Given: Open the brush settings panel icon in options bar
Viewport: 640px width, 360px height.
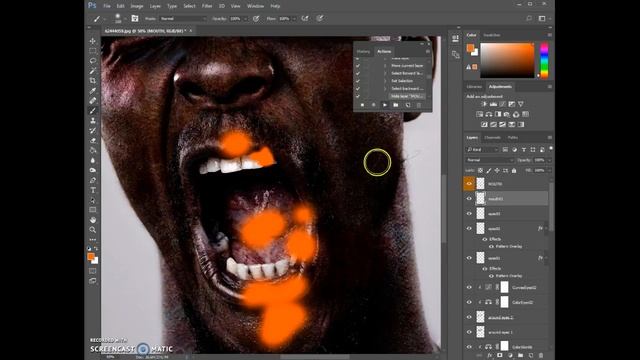Looking at the screenshot, I should (135, 18).
